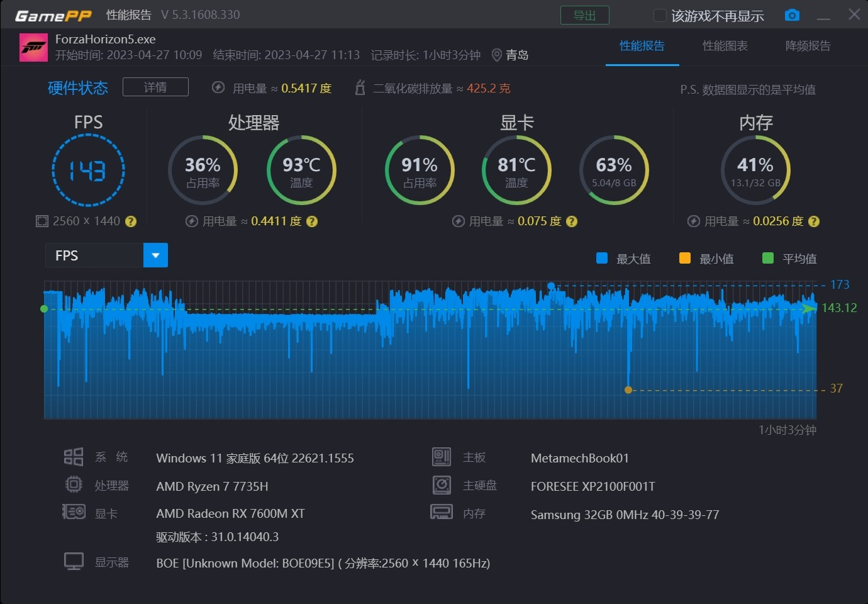Open the FPS metric dropdown
The height and width of the screenshot is (604, 868).
tap(155, 255)
